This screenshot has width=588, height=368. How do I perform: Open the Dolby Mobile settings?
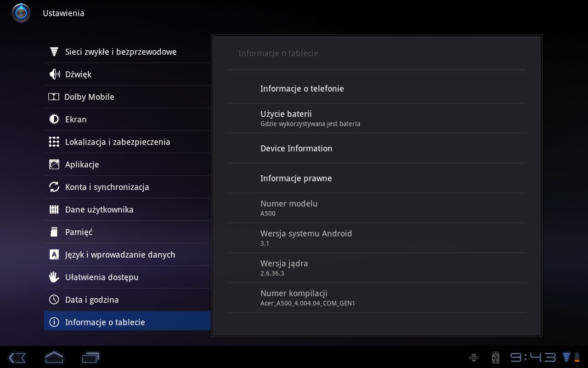(127, 97)
